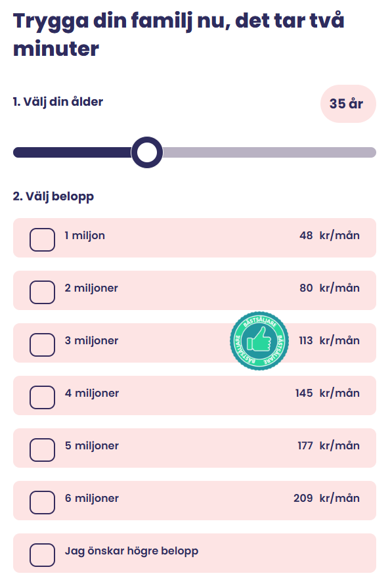Click the Jag önskar högre belopp label
The image size is (392, 584).
tap(131, 551)
